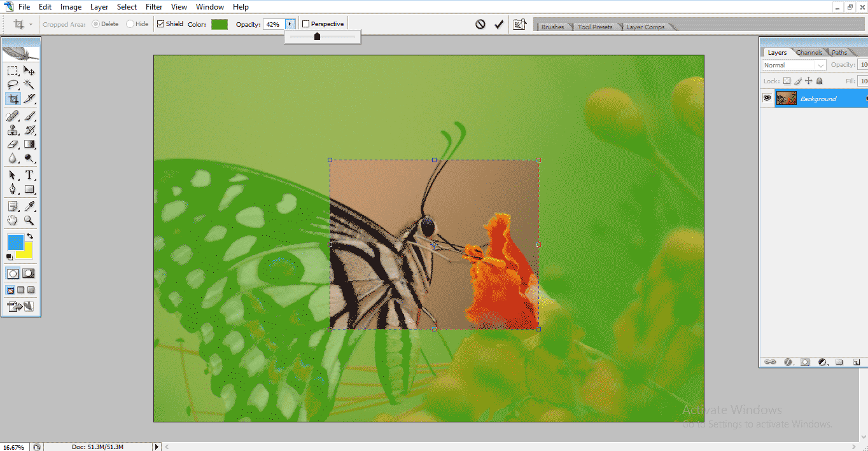
Task: Toggle lock position
Action: click(x=808, y=81)
